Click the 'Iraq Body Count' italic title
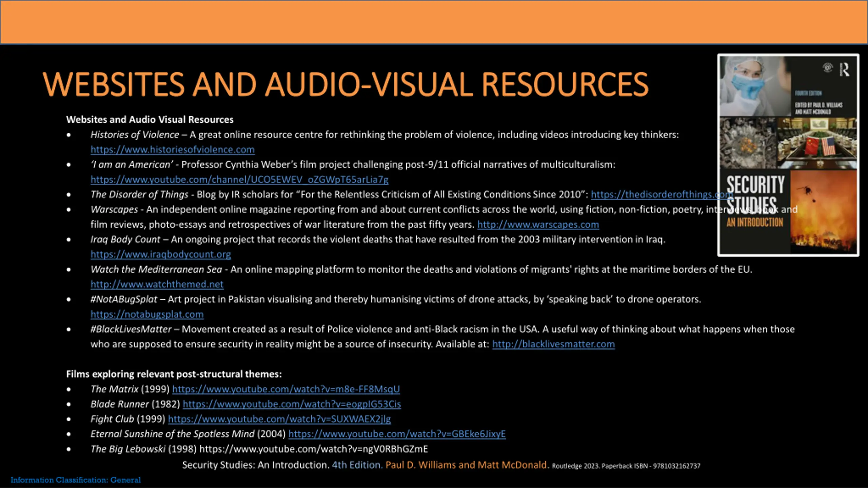The image size is (868, 488). (x=125, y=239)
